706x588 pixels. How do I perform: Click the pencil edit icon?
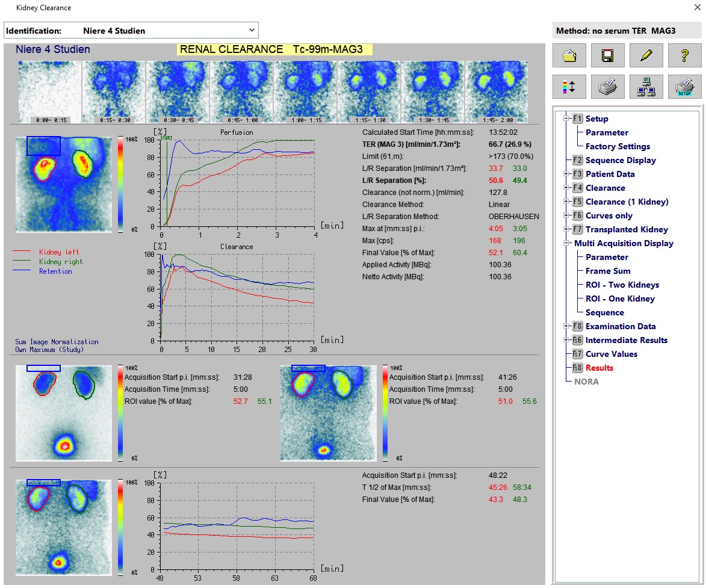(x=646, y=56)
